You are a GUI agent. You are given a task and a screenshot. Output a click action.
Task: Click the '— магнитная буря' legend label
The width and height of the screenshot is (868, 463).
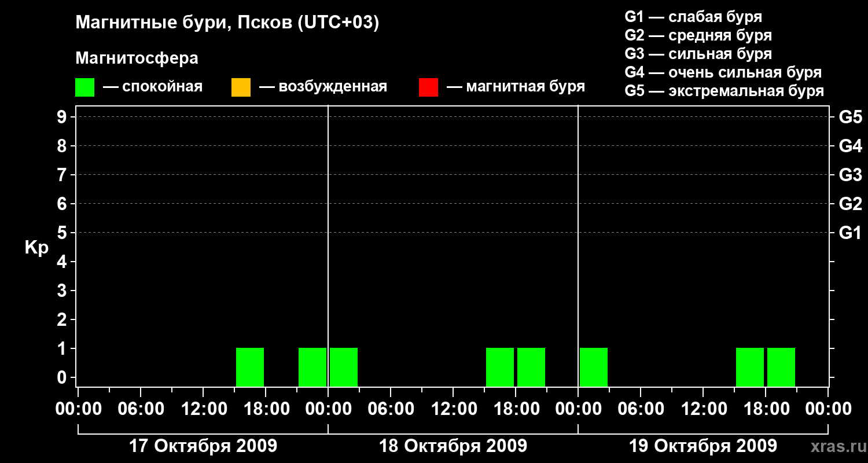point(516,87)
